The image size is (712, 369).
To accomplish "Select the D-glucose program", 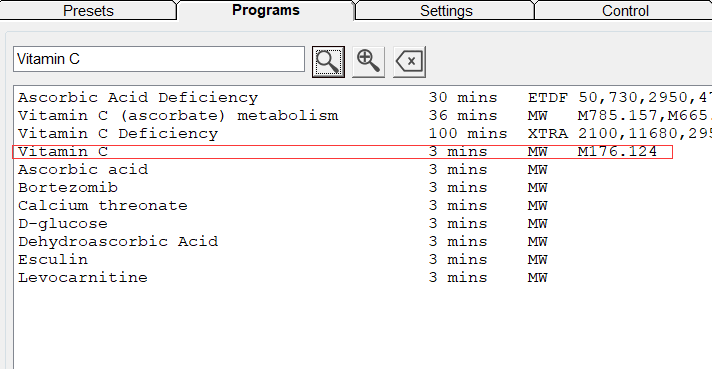I will tap(363, 223).
